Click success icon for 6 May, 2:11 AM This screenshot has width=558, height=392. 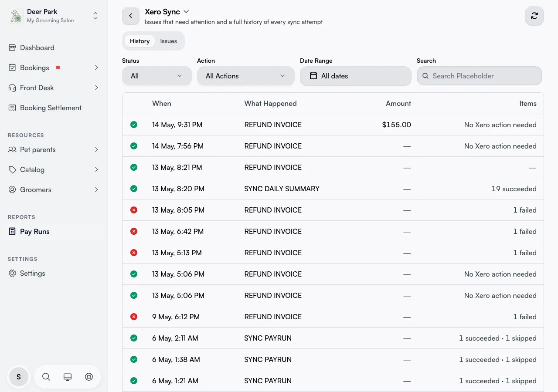(134, 338)
